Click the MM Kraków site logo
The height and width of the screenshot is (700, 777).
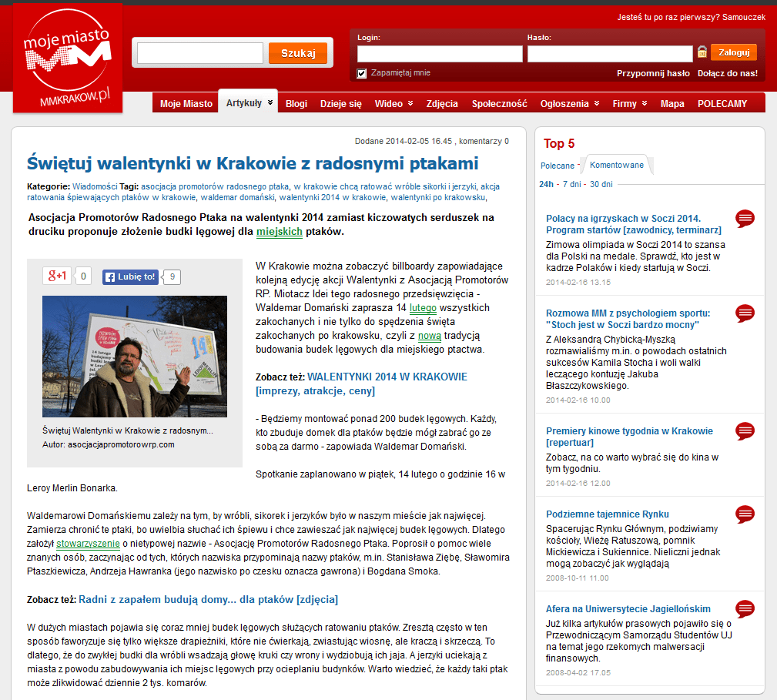point(68,58)
